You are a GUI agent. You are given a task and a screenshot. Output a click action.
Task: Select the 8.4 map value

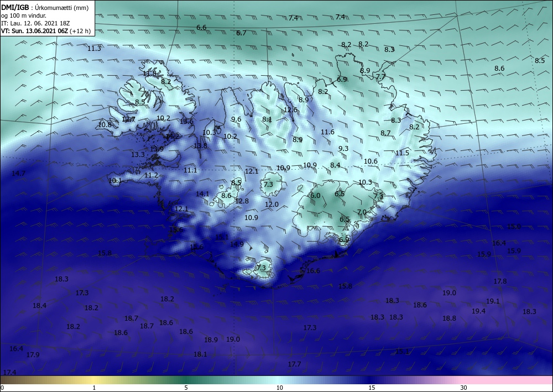click(336, 165)
